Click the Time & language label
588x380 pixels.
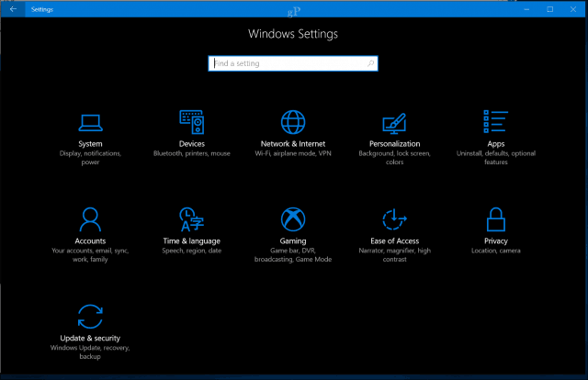coord(192,241)
